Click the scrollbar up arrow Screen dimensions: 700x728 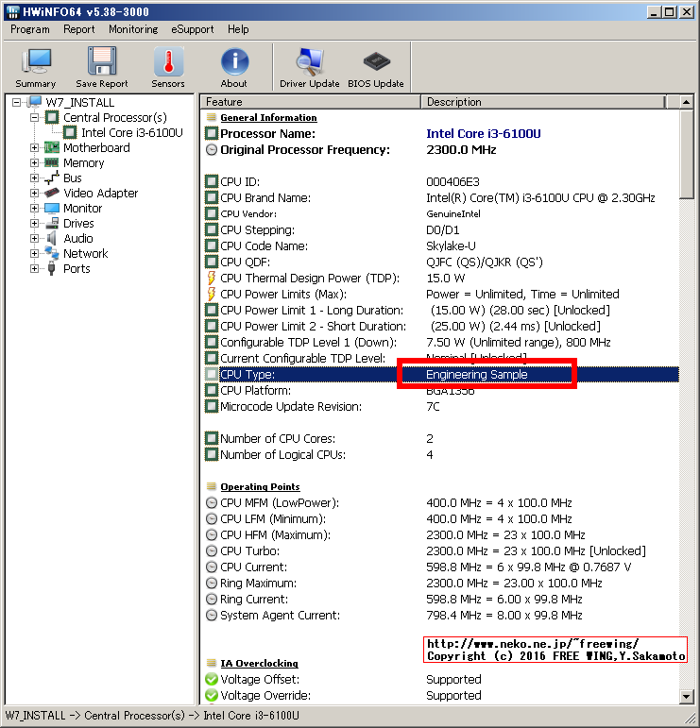(686, 102)
